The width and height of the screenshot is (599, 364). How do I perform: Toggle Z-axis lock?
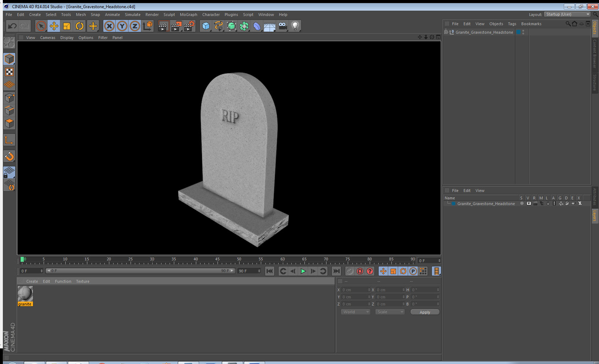click(x=135, y=26)
